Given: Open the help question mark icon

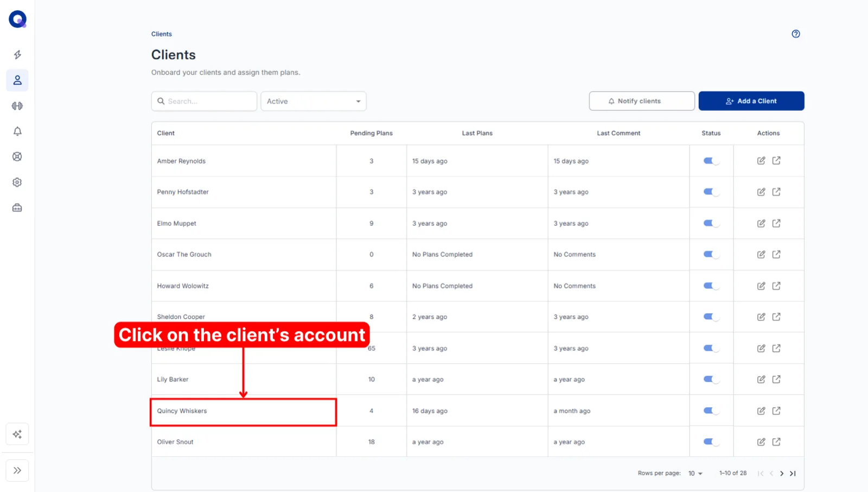Looking at the screenshot, I should (x=796, y=34).
